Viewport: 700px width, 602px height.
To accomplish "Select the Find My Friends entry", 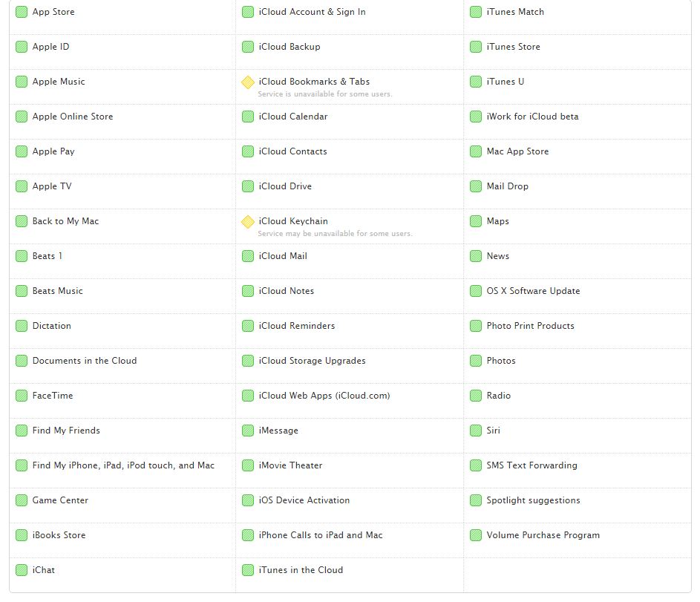I will pos(66,431).
